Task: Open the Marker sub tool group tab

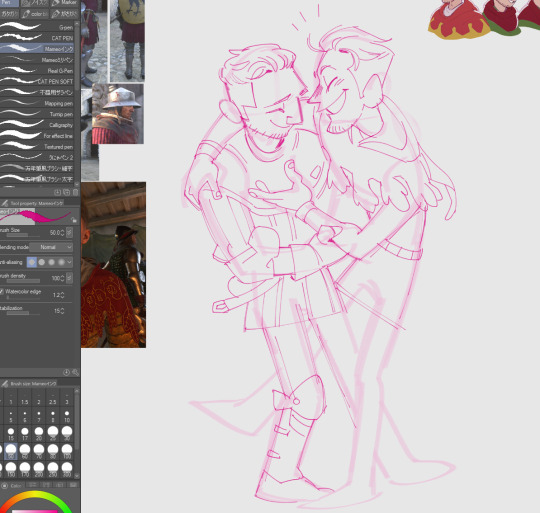Action: click(64, 3)
